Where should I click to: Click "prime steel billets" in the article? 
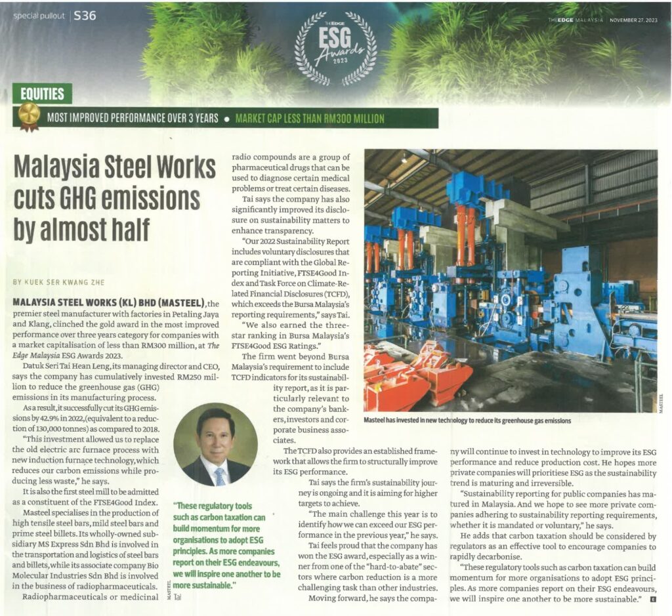[45, 534]
